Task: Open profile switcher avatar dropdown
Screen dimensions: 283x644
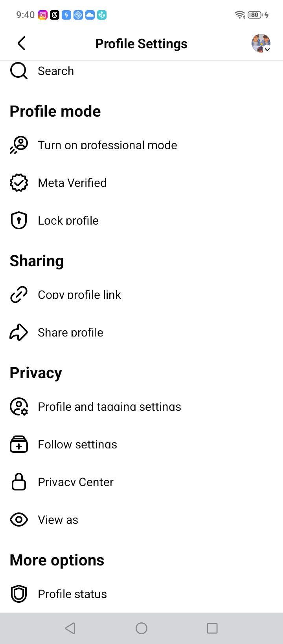Action: click(261, 43)
